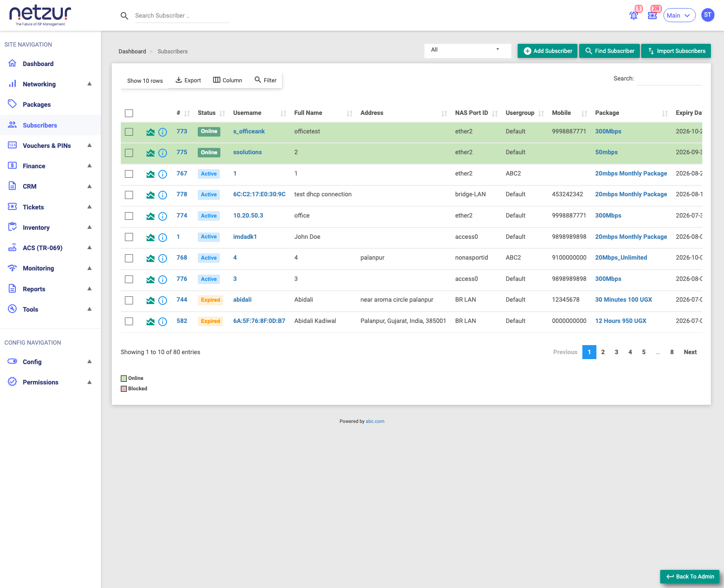Expand the Config menu
The image size is (724, 588).
click(x=50, y=362)
